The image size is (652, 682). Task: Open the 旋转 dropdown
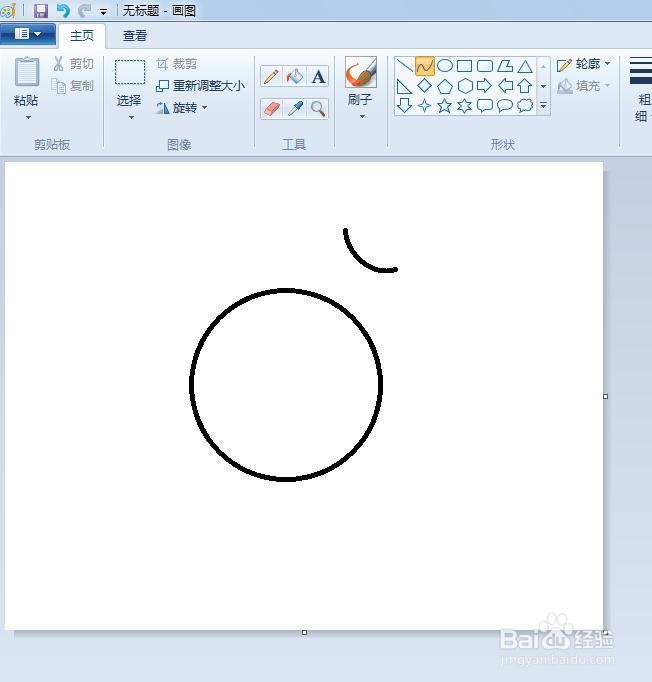coord(182,107)
